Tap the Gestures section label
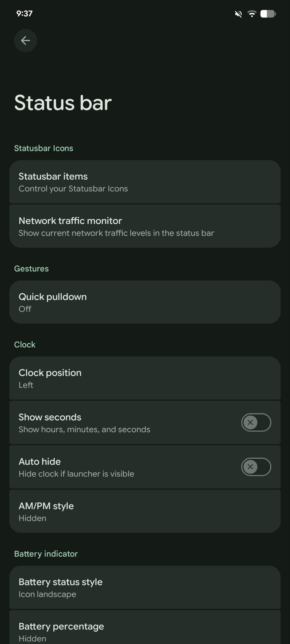The image size is (290, 644). pyautogui.click(x=31, y=268)
